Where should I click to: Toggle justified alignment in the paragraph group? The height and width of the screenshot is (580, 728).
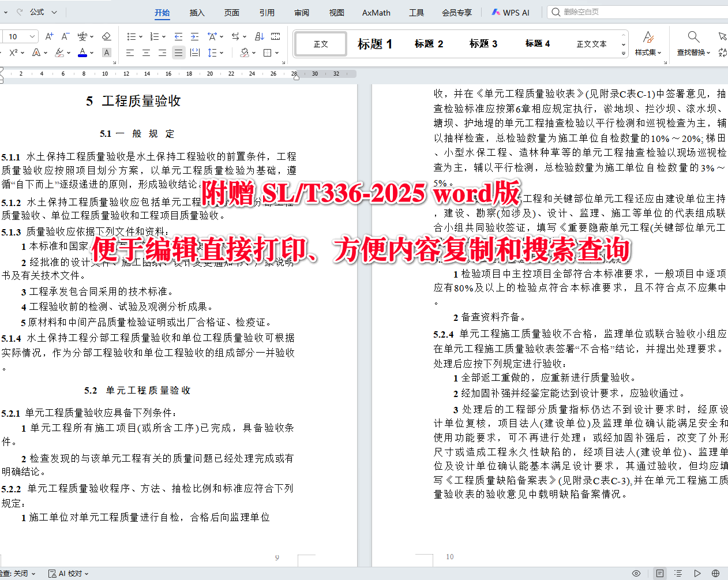coord(178,53)
